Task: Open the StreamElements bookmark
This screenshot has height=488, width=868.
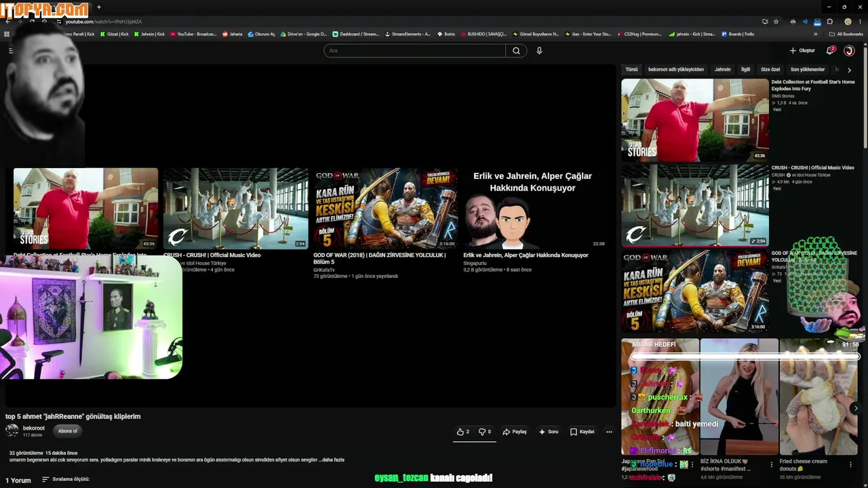Action: [408, 34]
